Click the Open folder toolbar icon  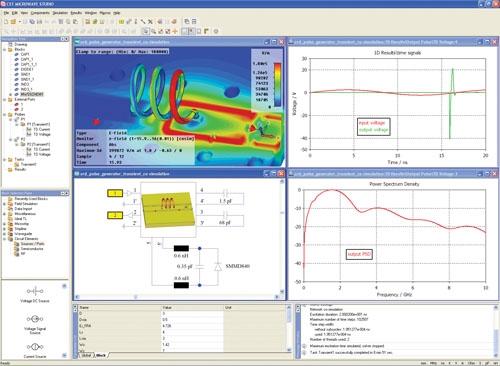[x=13, y=21]
